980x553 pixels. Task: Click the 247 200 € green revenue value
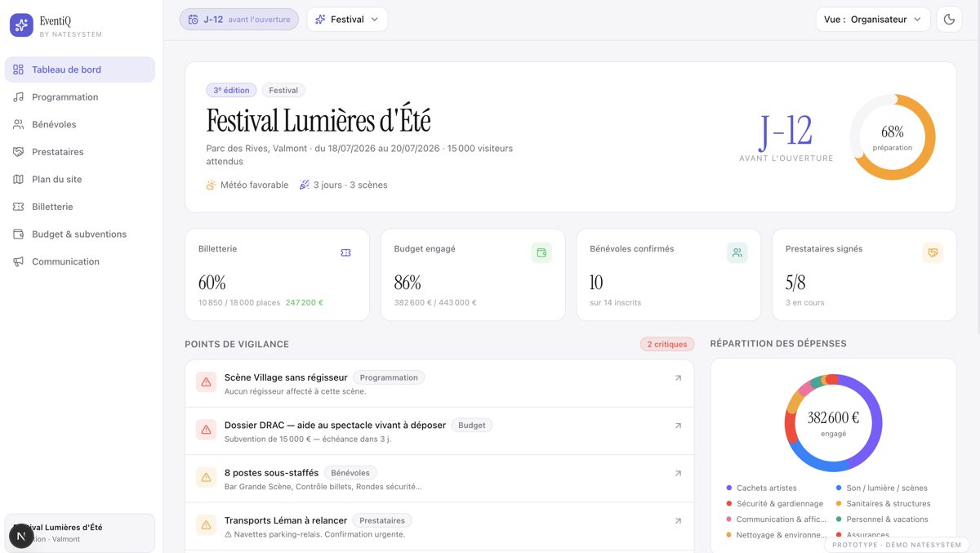pyautogui.click(x=305, y=302)
